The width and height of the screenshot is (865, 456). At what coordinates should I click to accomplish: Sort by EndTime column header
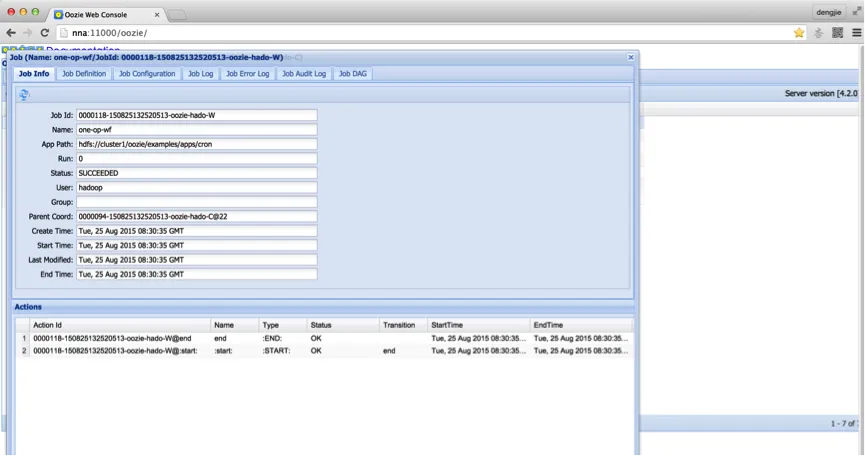click(580, 325)
